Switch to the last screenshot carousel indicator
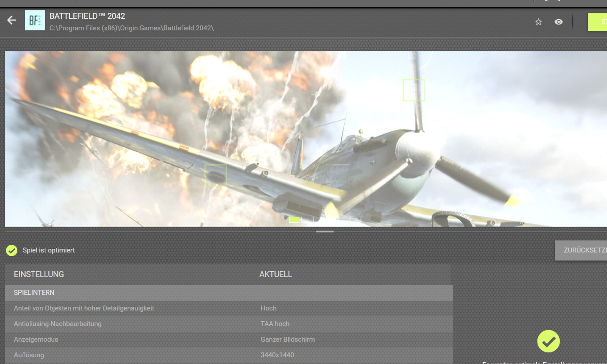607x364 pixels. click(x=355, y=219)
